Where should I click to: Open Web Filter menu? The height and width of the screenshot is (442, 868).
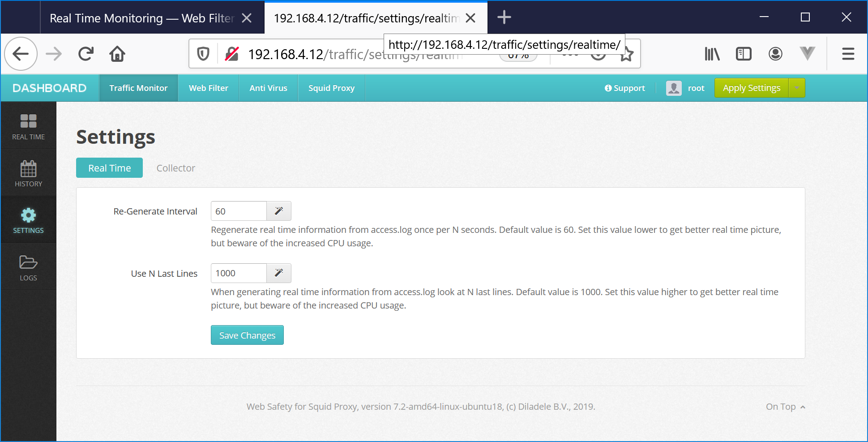point(209,88)
